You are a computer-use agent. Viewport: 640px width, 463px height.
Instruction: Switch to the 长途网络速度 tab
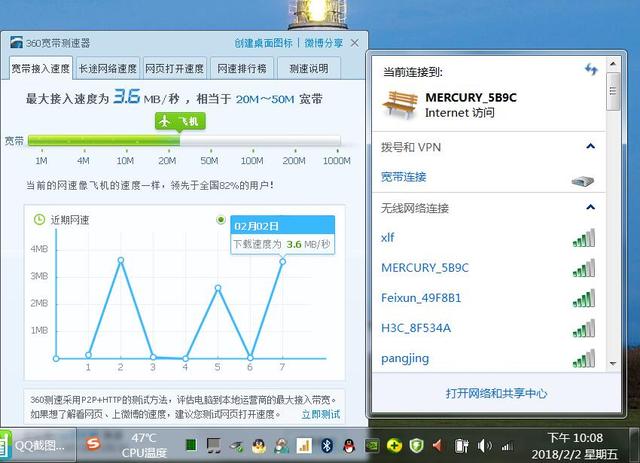coord(108,68)
